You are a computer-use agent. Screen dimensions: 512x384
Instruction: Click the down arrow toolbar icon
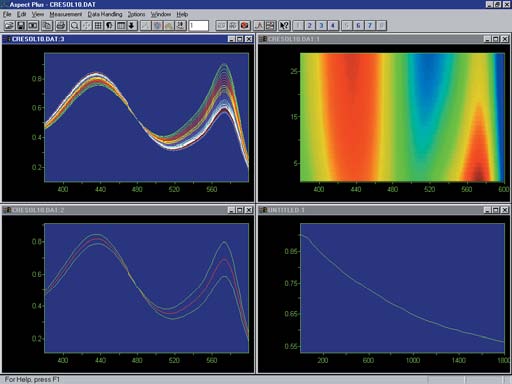click(132, 26)
